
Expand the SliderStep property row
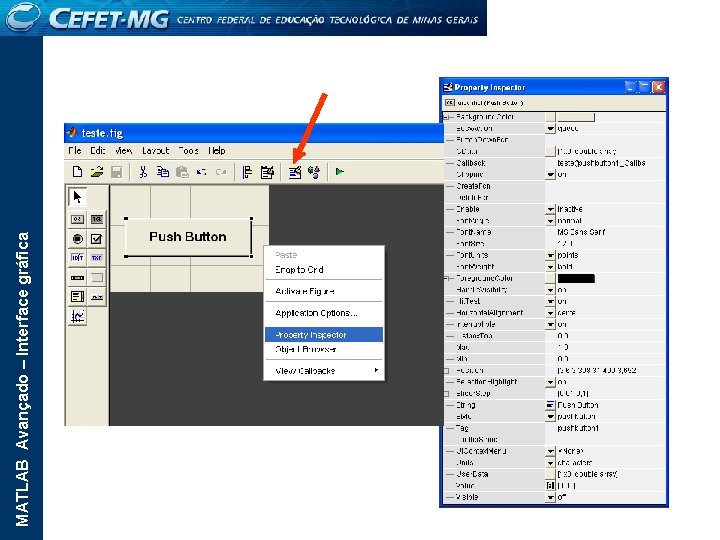(446, 394)
